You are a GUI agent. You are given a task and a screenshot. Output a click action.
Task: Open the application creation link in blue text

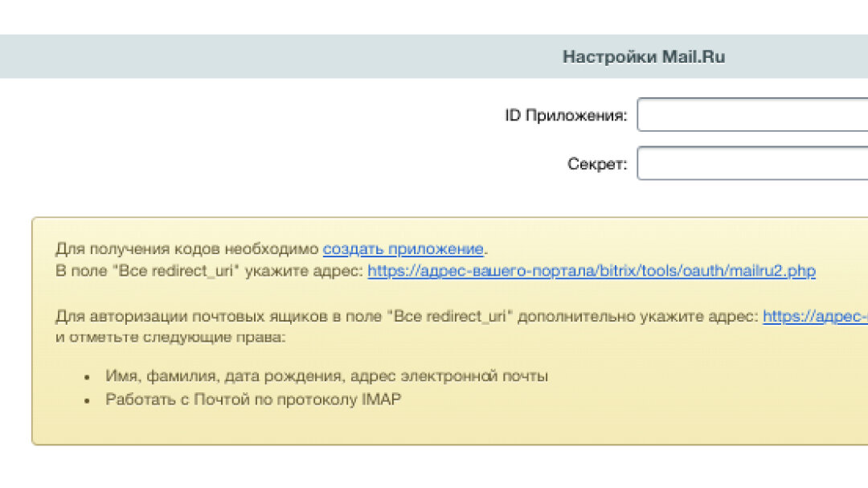pyautogui.click(x=403, y=248)
